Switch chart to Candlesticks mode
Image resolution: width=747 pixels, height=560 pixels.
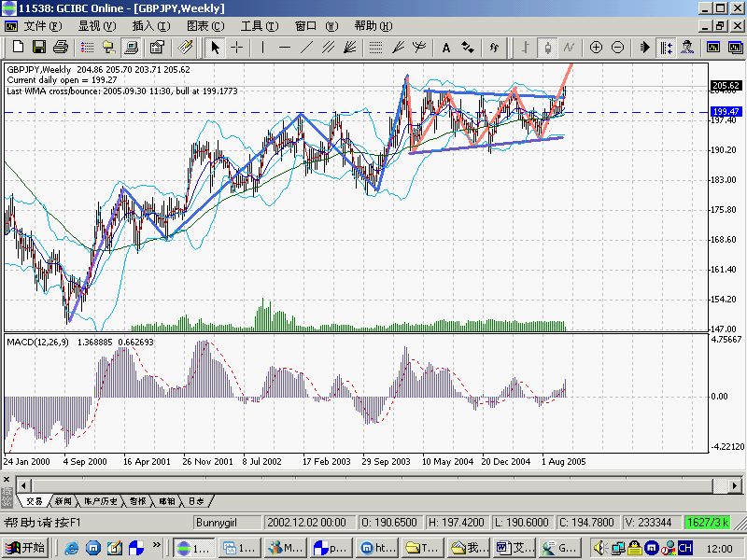coord(547,48)
